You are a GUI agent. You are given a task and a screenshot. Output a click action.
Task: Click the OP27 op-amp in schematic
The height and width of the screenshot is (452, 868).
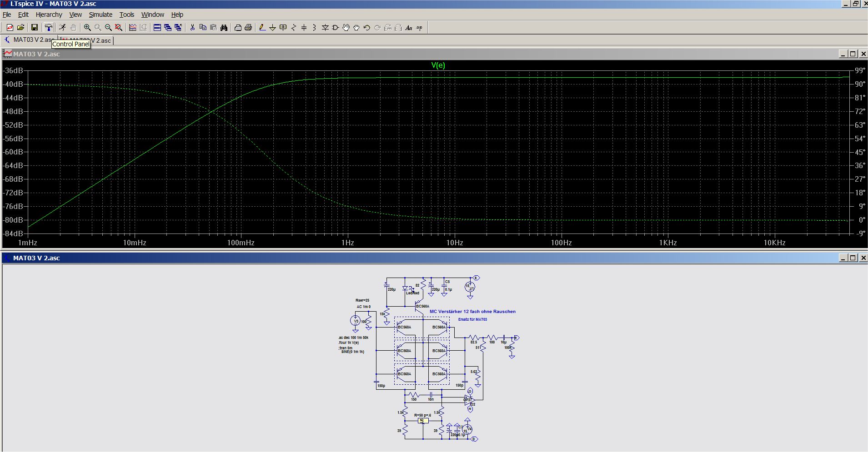pos(468,400)
